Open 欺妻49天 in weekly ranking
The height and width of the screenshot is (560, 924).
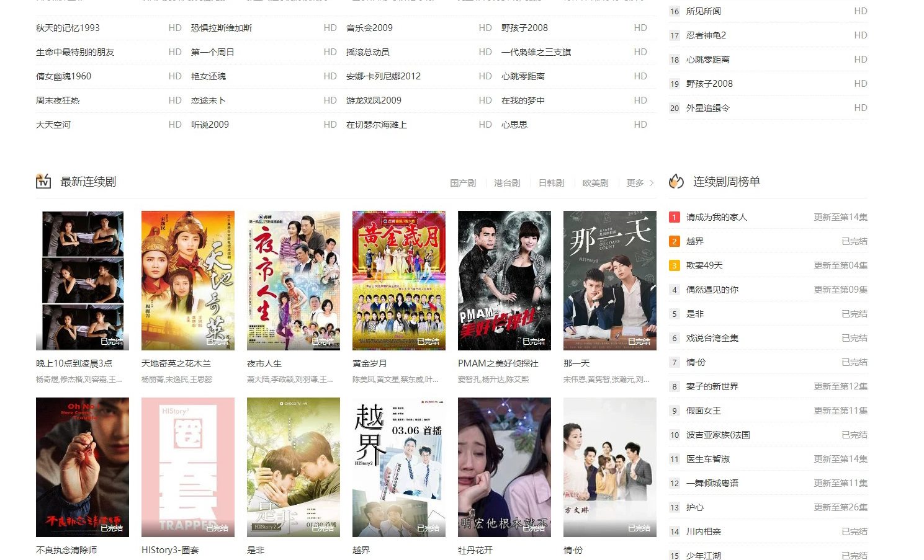point(704,265)
